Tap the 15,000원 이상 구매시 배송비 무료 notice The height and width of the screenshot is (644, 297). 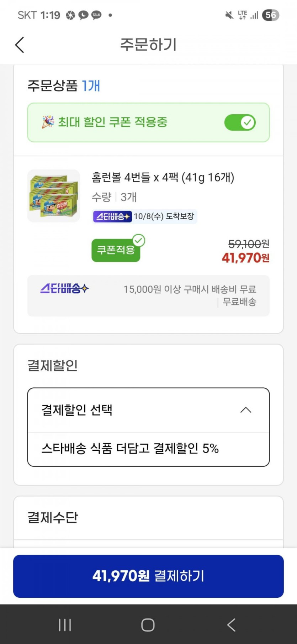(190, 289)
